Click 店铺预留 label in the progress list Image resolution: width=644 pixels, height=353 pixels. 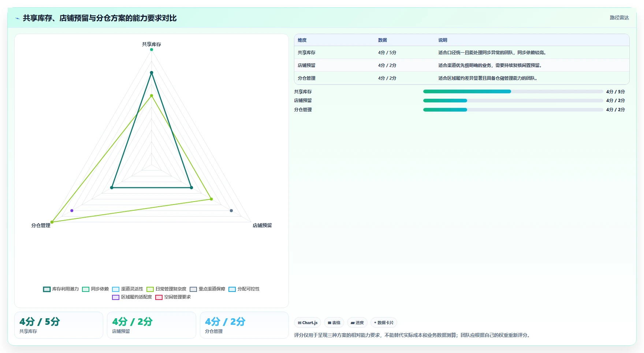click(x=303, y=101)
